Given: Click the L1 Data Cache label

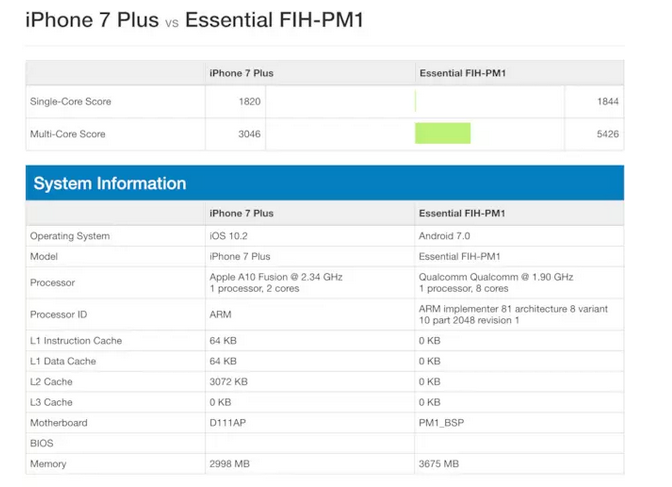Looking at the screenshot, I should [63, 361].
